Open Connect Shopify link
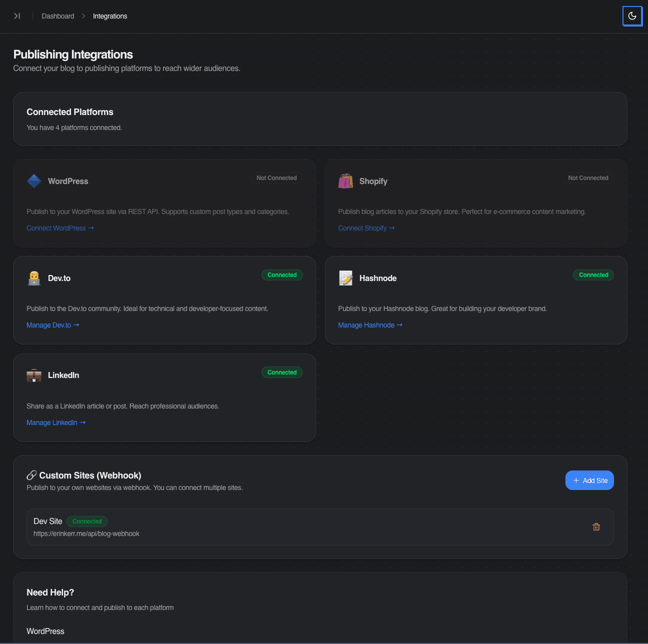 (x=366, y=228)
